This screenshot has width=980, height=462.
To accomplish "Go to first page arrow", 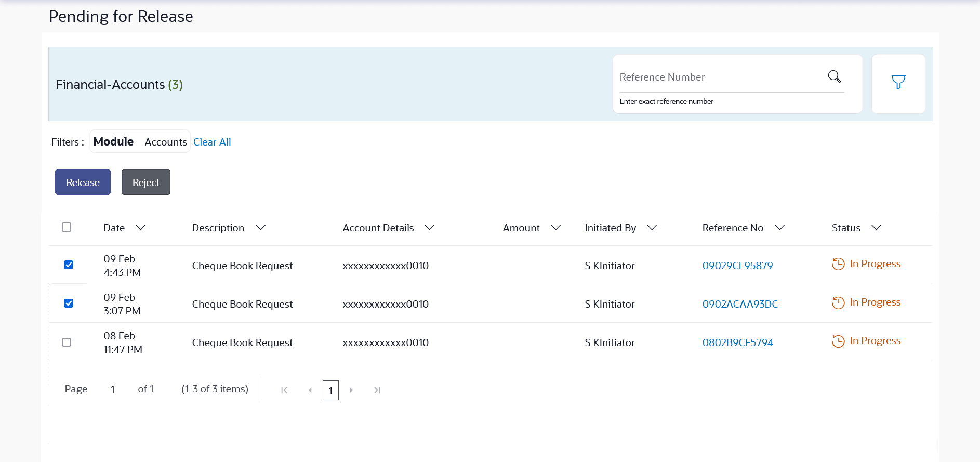I will (x=284, y=390).
